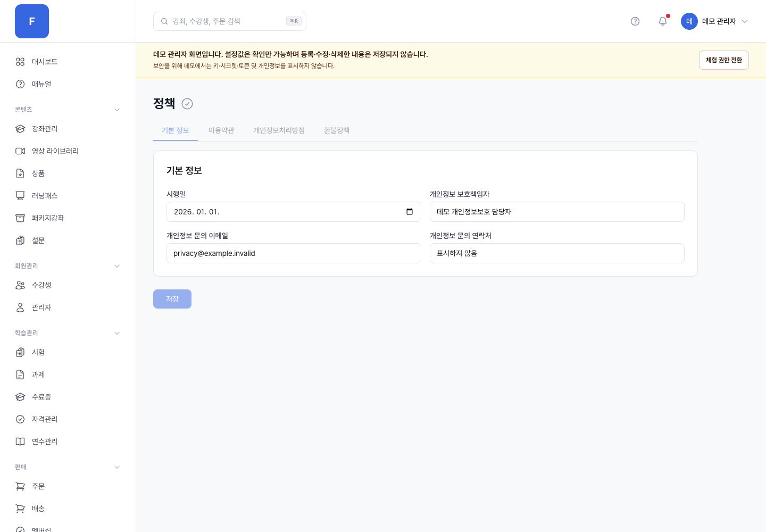Click the 매뉴얼 help icon in sidebar
This screenshot has width=766, height=532.
(20, 84)
